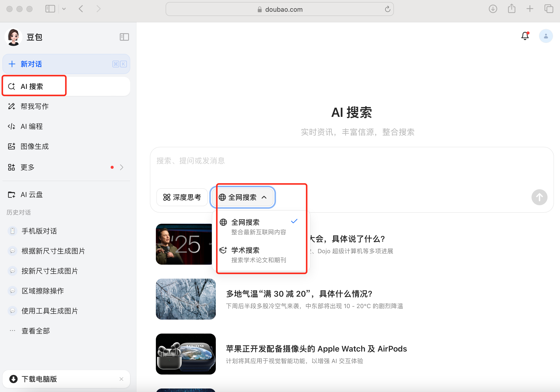
Task: Go back with the Safari back arrow
Action: tap(81, 9)
